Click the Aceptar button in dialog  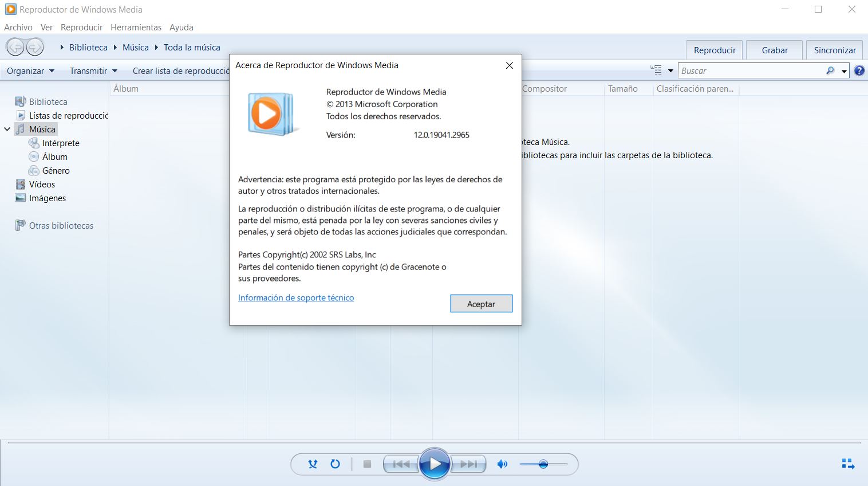pos(481,304)
